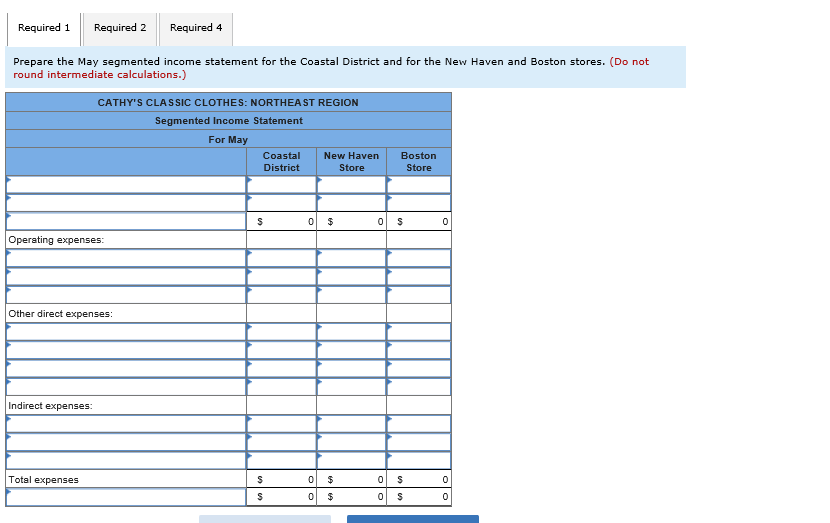Select Boston Store cell in second row under headers
This screenshot has width=830, height=523.
point(419,203)
